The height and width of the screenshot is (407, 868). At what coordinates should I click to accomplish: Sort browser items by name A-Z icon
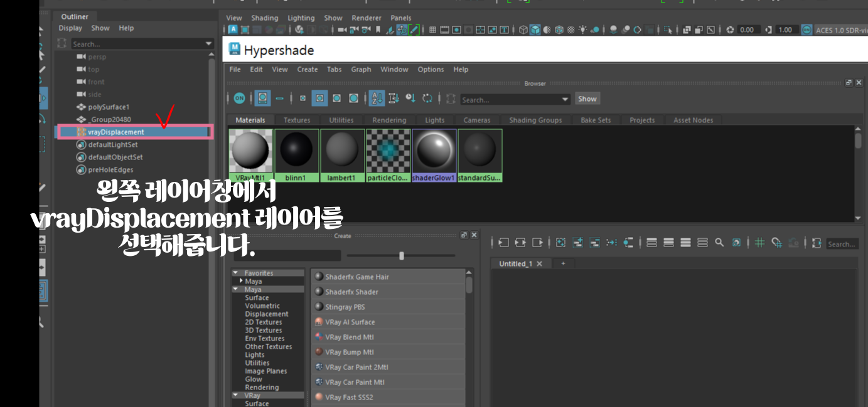[x=377, y=98]
